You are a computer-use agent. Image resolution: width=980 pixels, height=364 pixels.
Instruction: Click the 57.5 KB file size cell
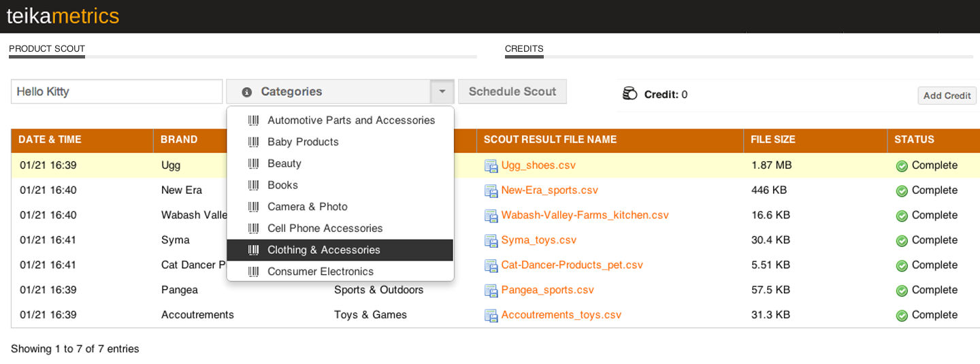click(x=770, y=290)
